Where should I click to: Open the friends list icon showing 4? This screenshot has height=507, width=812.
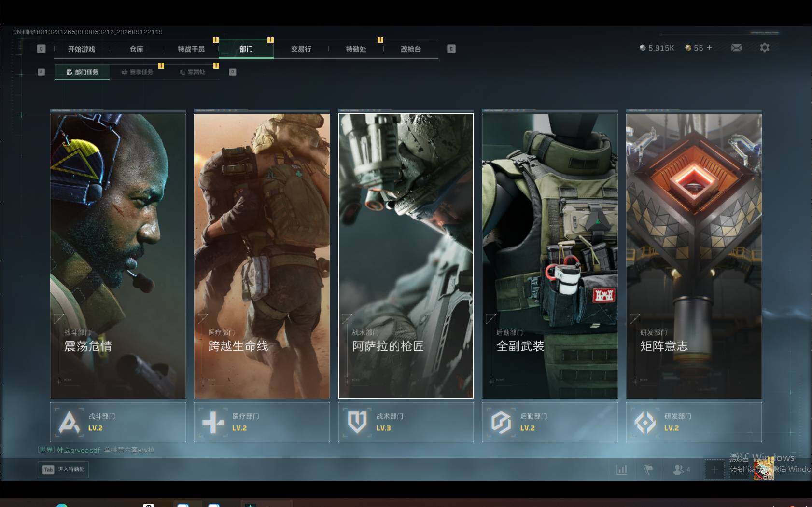681,469
